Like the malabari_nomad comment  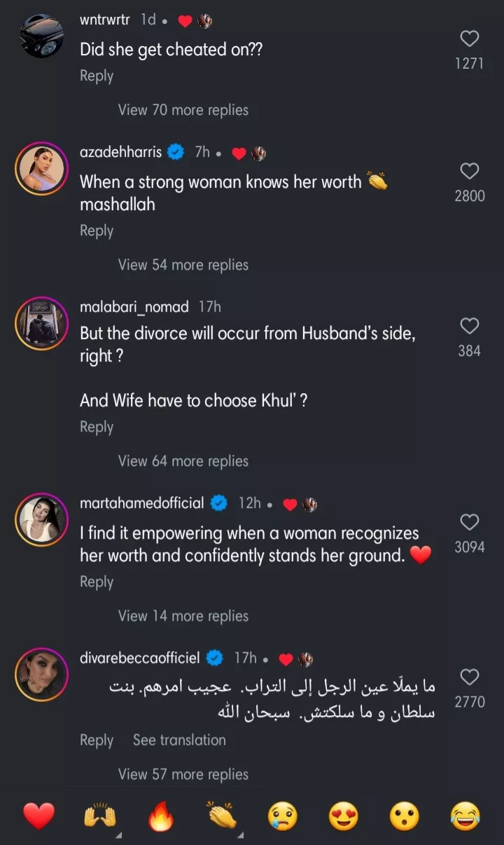click(469, 326)
